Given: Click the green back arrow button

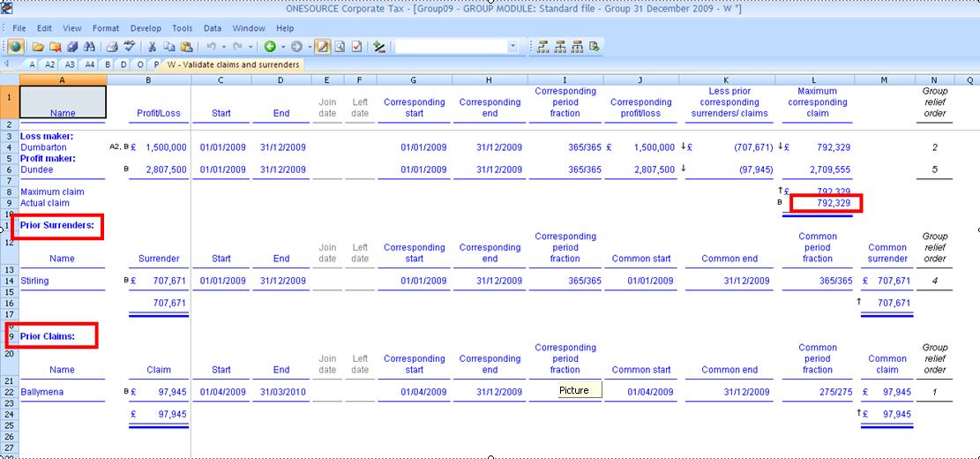Looking at the screenshot, I should coord(270,47).
